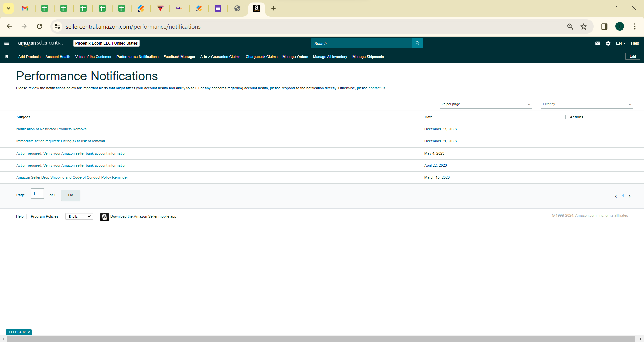Viewport: 644px width, 342px height.
Task: Close the FEEDBACK tab with X
Action: click(29, 332)
